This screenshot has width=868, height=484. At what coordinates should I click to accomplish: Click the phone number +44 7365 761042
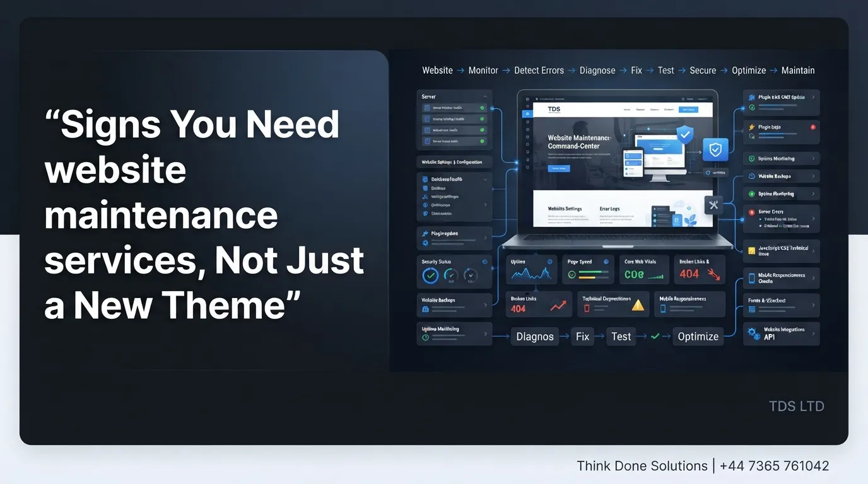(774, 466)
